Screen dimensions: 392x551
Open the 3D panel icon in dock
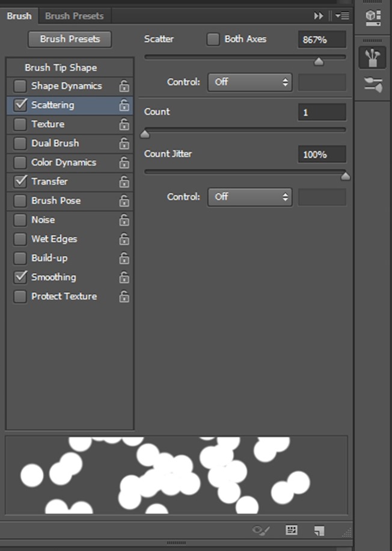tap(373, 17)
